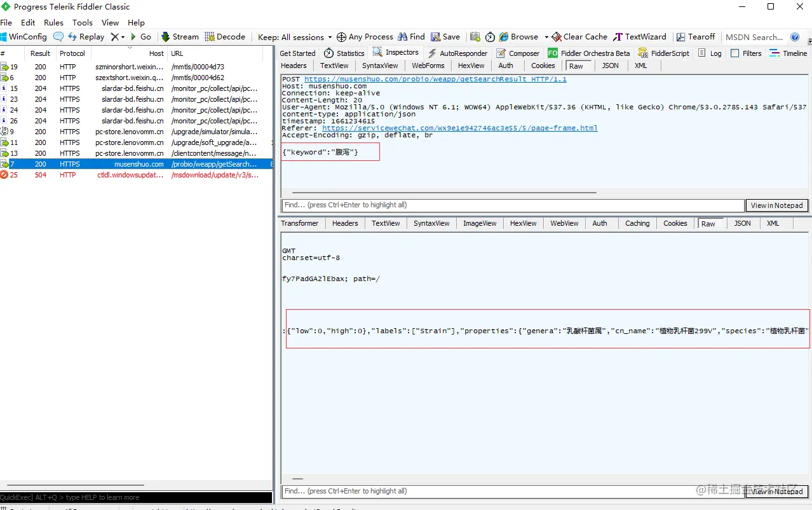The width and height of the screenshot is (812, 510).
Task: Switch to the Statistics tab
Action: pos(344,53)
